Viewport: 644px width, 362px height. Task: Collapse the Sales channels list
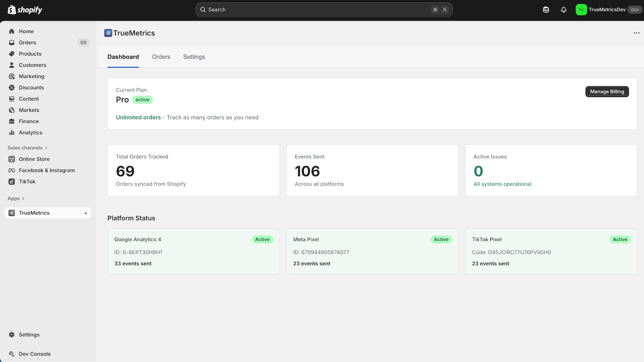(27, 148)
